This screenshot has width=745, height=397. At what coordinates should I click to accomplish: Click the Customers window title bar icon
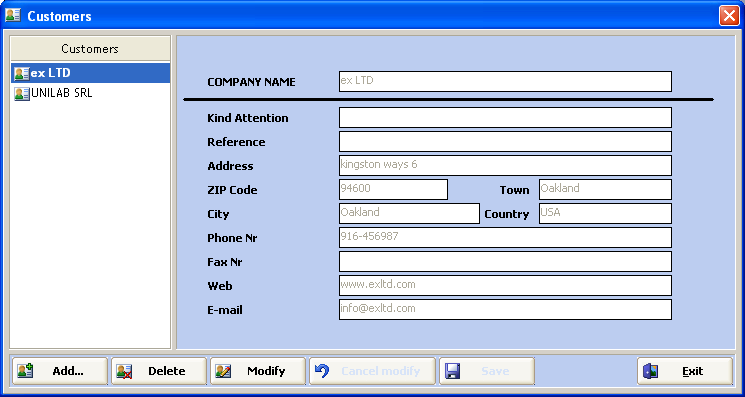(x=13, y=16)
